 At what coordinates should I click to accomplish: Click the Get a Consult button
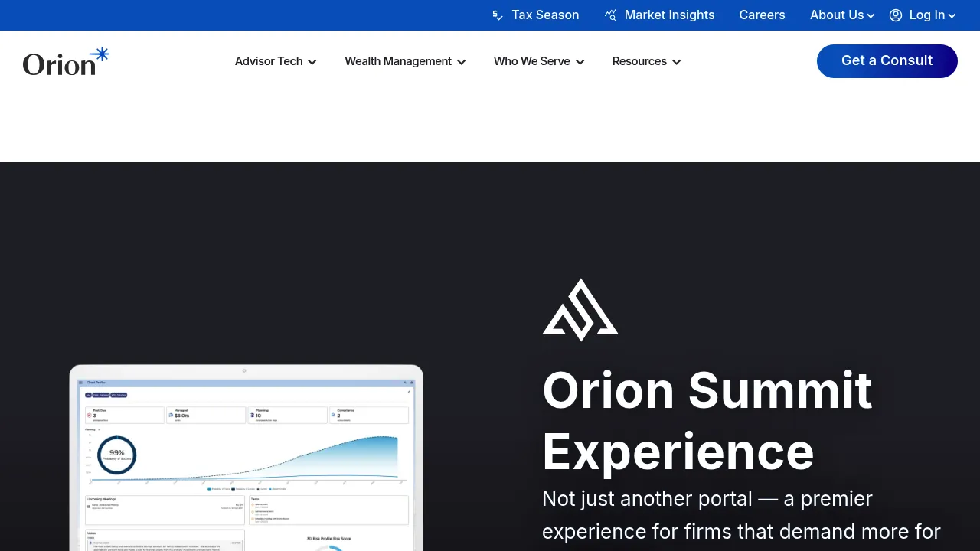click(x=887, y=61)
